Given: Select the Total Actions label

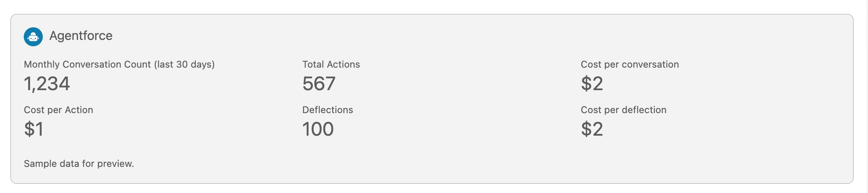Looking at the screenshot, I should tap(331, 64).
